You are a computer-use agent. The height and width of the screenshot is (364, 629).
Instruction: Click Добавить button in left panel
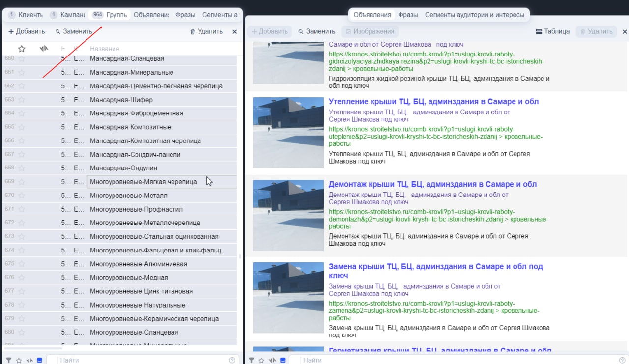coord(27,31)
